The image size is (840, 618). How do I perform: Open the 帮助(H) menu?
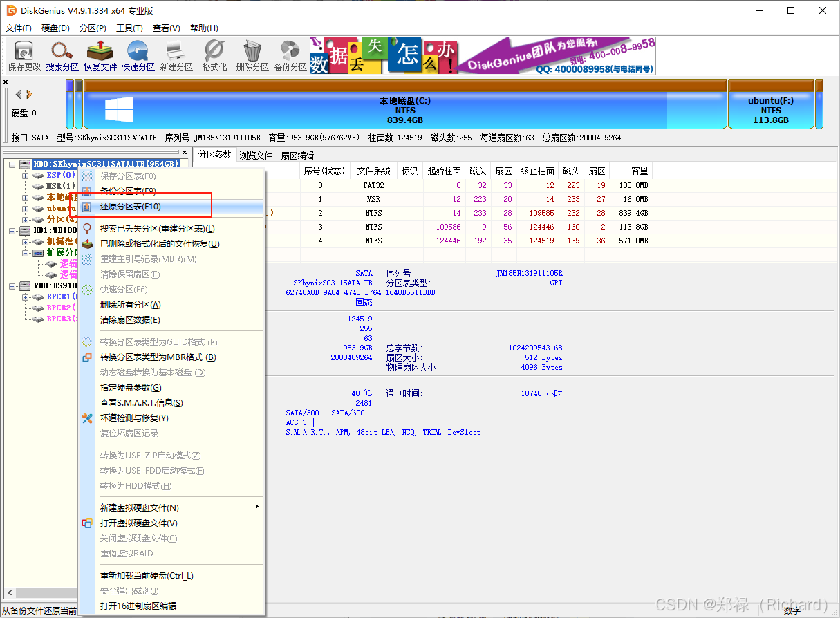203,28
